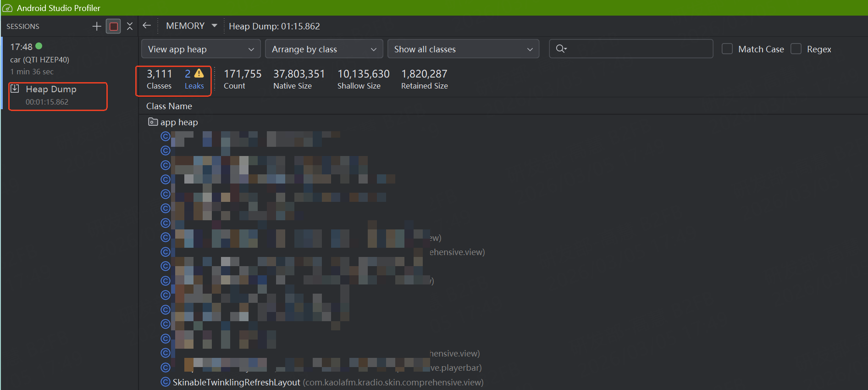Viewport: 868px width, 390px height.
Task: Enable the Match Case checkbox
Action: point(727,49)
